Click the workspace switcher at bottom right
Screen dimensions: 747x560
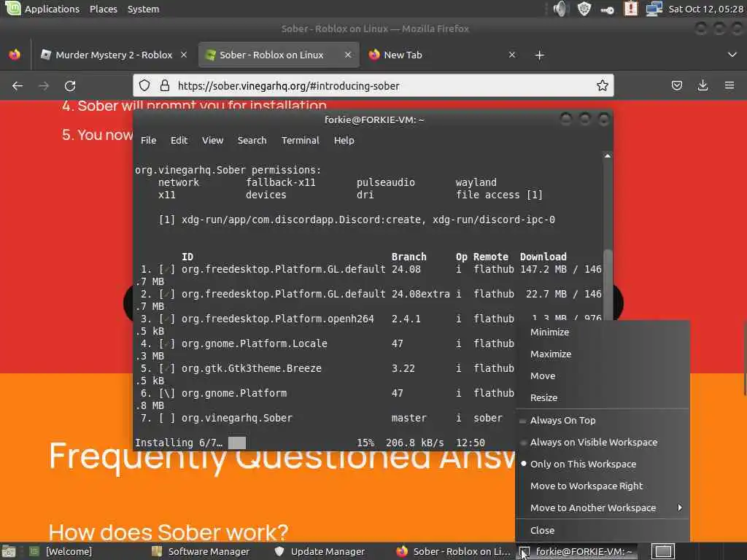coord(662,551)
